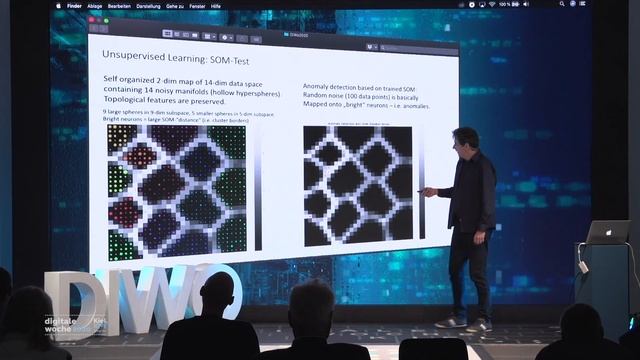Click the Finder edit tags button
640x360 pixels.
coord(256,40)
